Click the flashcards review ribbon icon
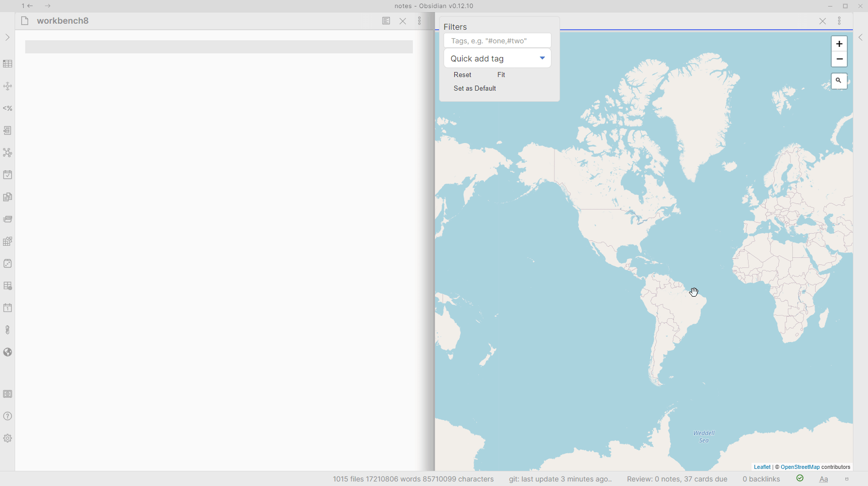 pyautogui.click(x=8, y=219)
